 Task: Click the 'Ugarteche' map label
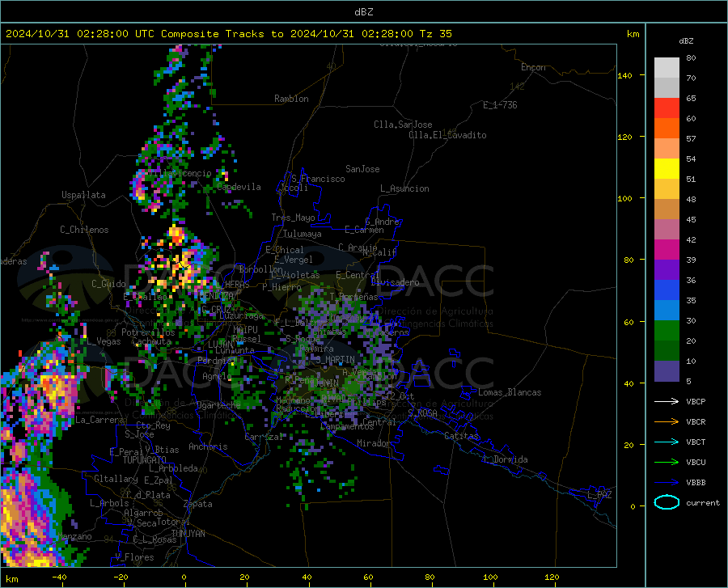218,405
